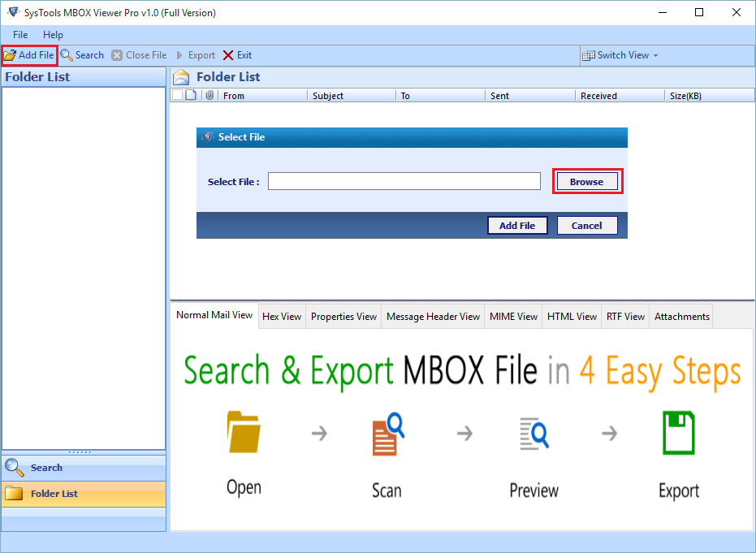Tick the select-all checkbox in message list header
This screenshot has height=553, width=756.
click(177, 95)
